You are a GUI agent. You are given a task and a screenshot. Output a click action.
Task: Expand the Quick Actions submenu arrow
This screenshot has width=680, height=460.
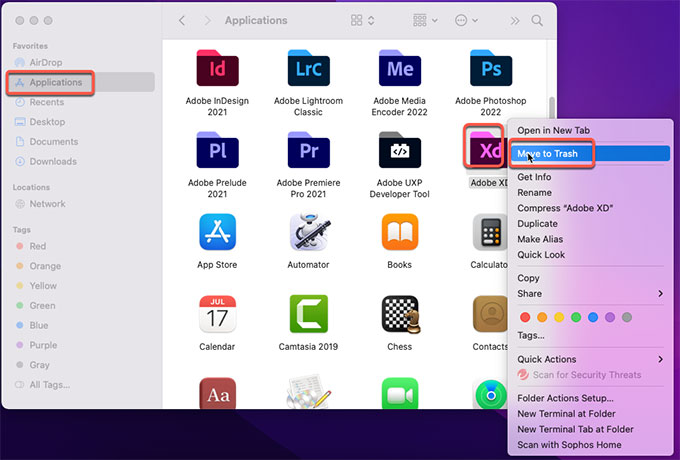(660, 359)
